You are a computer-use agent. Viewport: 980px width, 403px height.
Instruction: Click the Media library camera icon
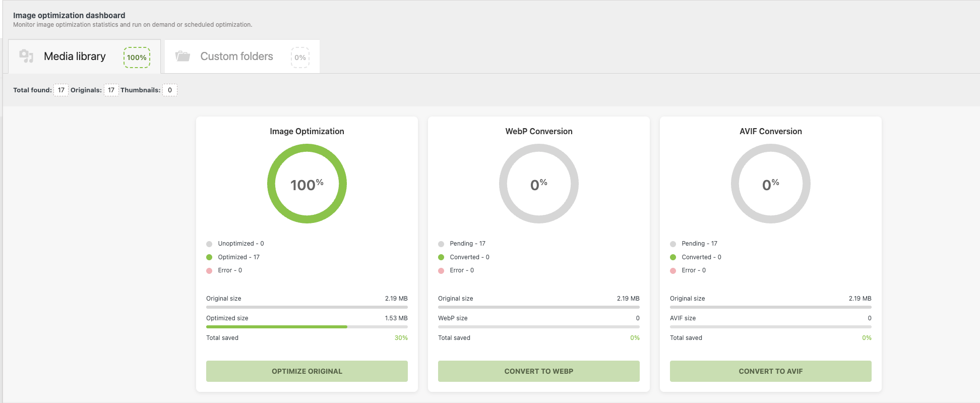pyautogui.click(x=26, y=56)
